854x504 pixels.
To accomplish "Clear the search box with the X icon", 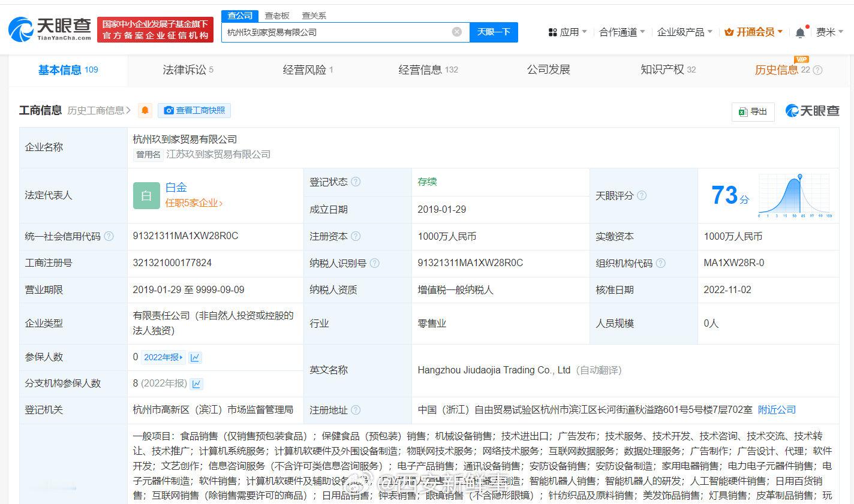I will 457,32.
